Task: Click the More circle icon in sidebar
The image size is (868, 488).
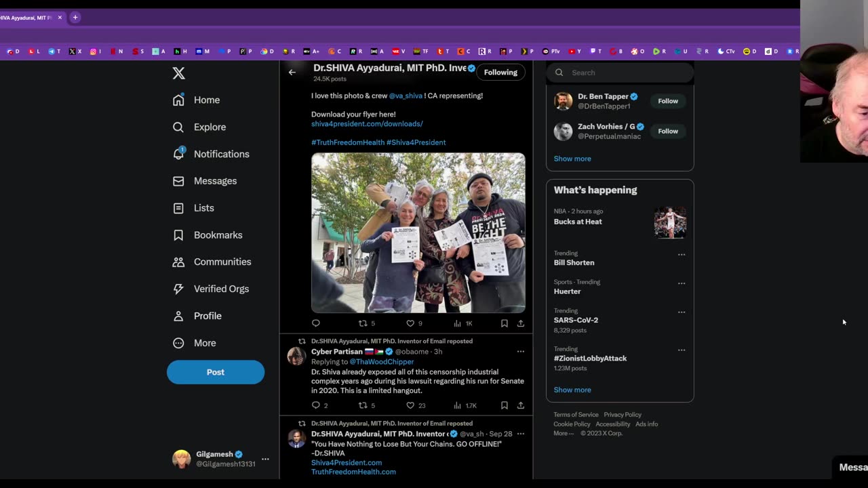Action: (178, 343)
